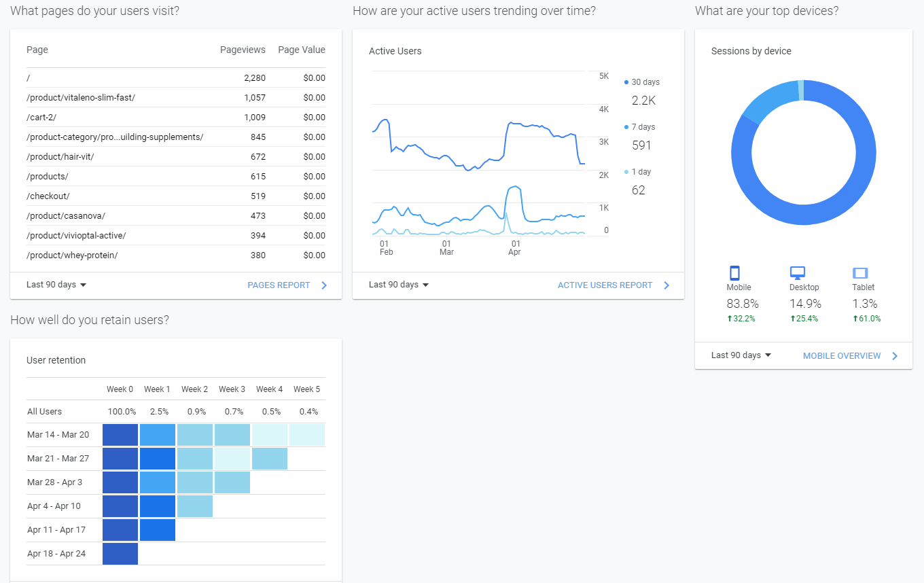Click the All Users retention row label
Image resolution: width=924 pixels, height=583 pixels.
pos(45,411)
